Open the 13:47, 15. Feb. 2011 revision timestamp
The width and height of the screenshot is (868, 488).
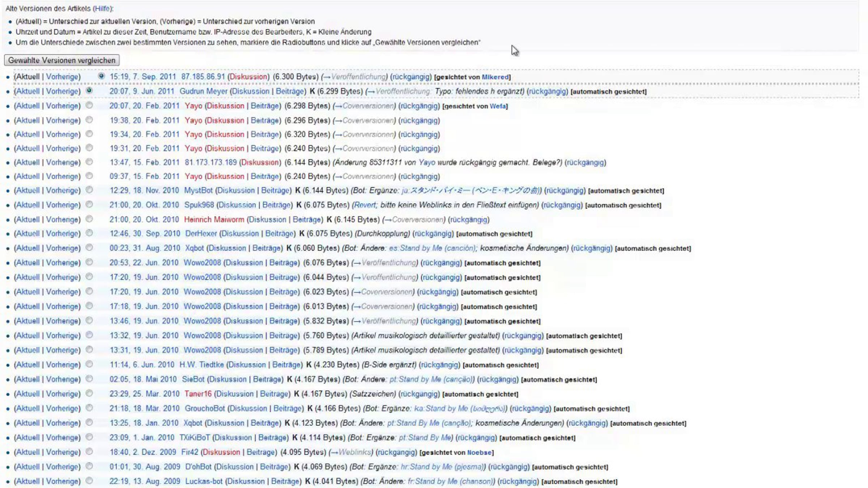click(144, 162)
